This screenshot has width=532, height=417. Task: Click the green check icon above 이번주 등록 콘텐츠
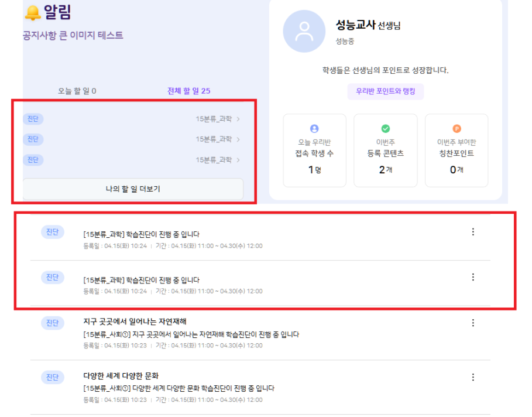385,129
